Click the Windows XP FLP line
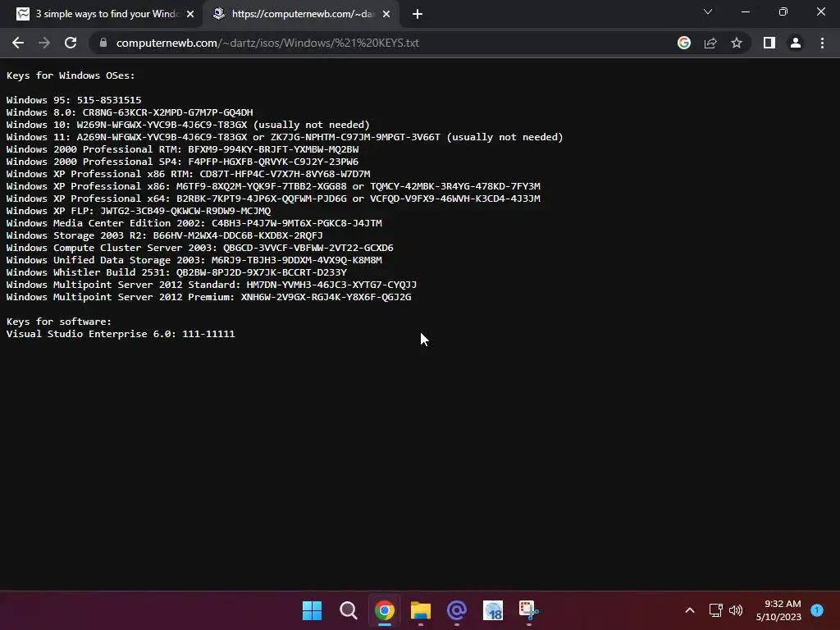The width and height of the screenshot is (840, 630). (139, 211)
